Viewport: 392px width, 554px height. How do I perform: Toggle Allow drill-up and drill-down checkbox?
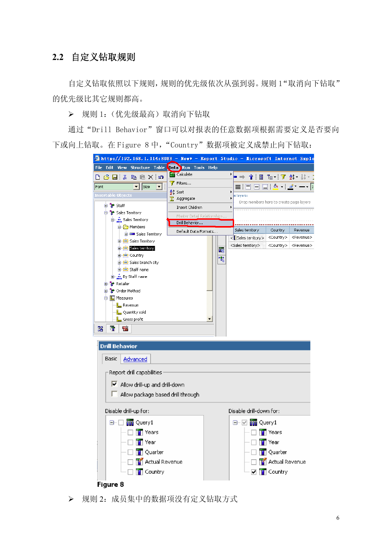[114, 384]
